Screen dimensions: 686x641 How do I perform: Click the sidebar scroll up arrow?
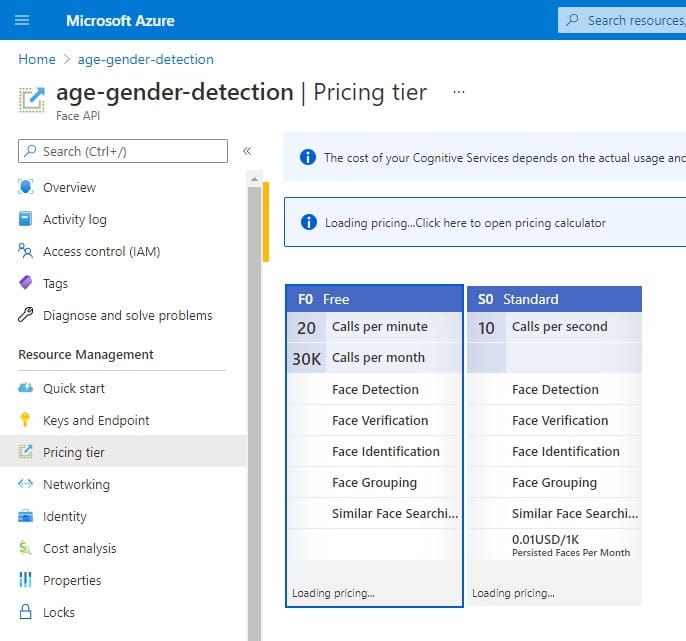254,179
